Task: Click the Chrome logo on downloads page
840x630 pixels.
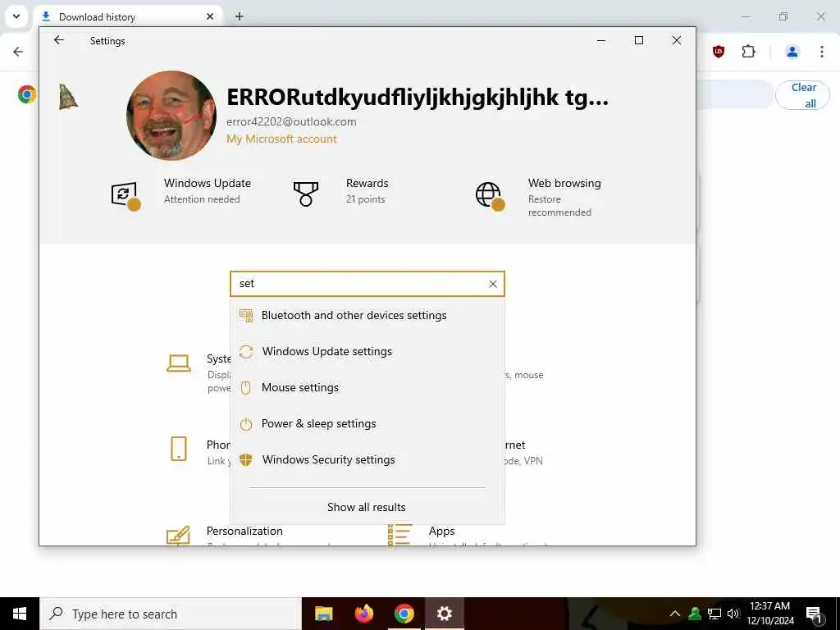Action: [x=27, y=94]
